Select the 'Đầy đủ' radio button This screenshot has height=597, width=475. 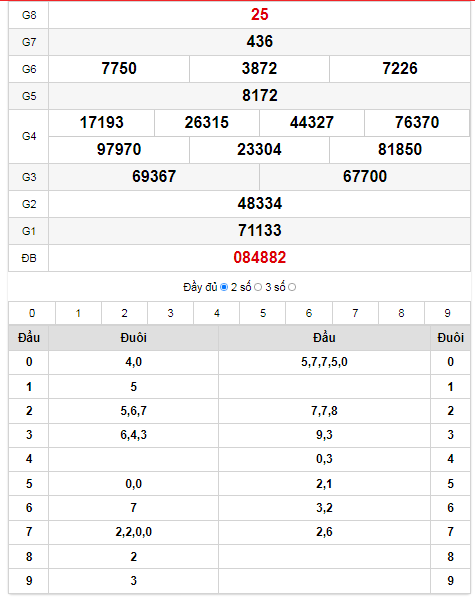pyautogui.click(x=224, y=287)
